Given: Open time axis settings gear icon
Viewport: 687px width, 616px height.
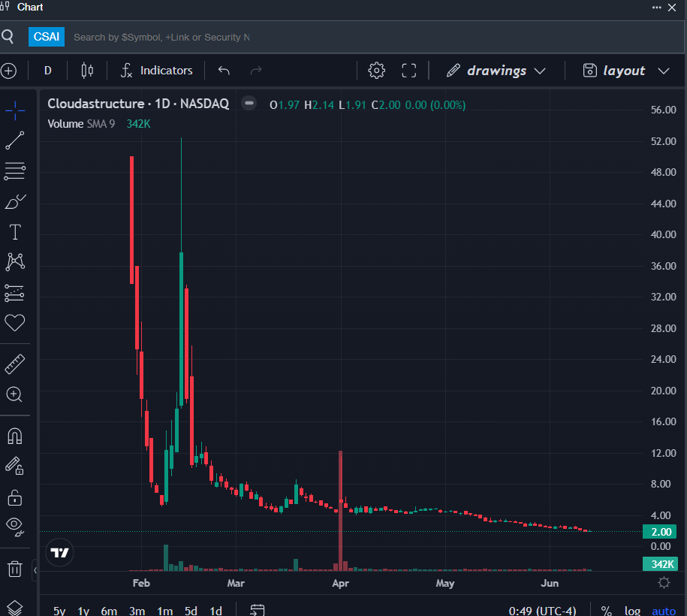Looking at the screenshot, I should click(x=664, y=583).
